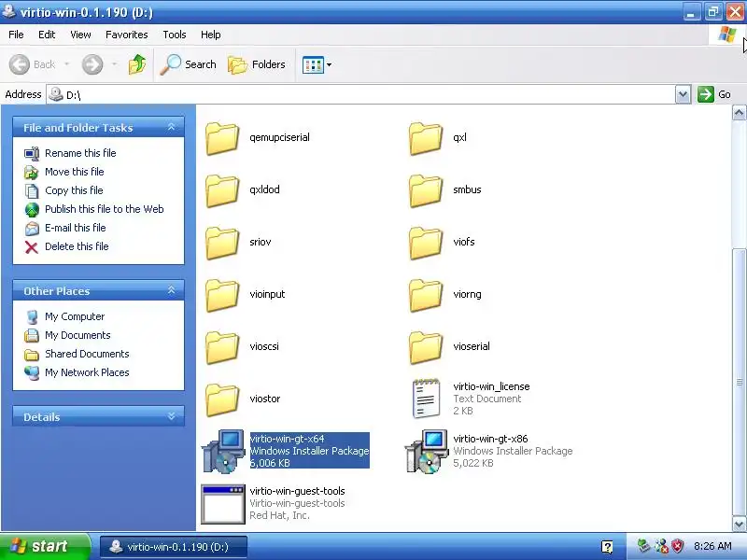Click the red security shield tray icon
The height and width of the screenshot is (560, 747).
click(678, 546)
